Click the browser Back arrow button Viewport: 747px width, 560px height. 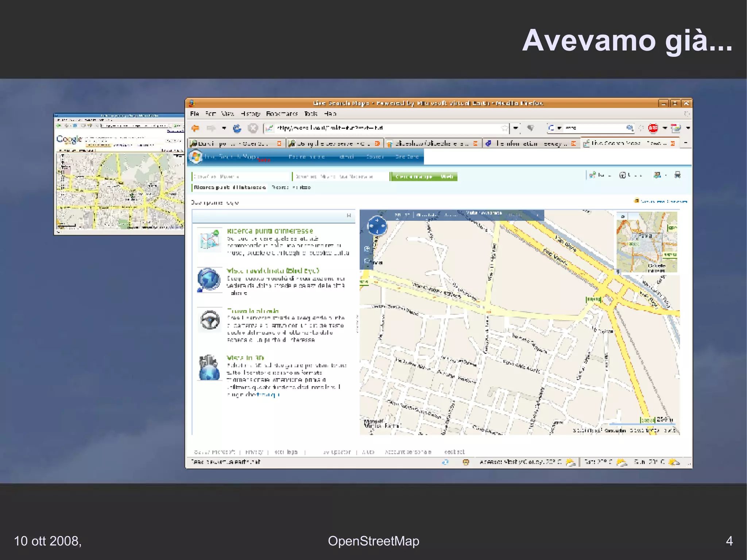[x=196, y=128]
